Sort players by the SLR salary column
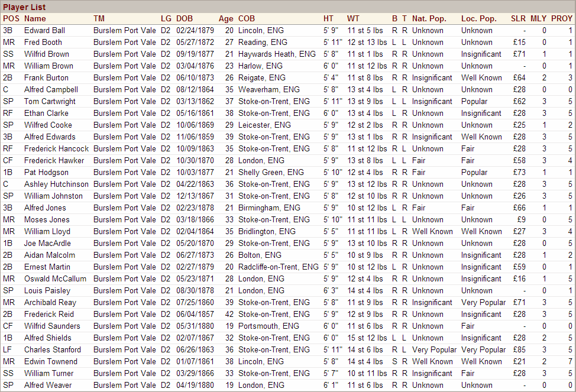This screenshot has height=392, width=576. [518, 18]
